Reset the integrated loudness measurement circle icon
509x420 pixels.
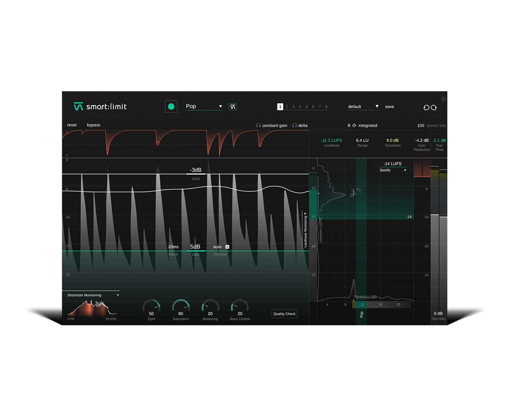coord(354,125)
